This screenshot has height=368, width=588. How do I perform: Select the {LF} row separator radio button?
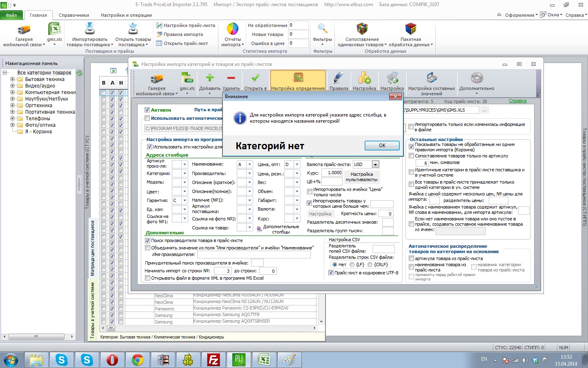352,265
